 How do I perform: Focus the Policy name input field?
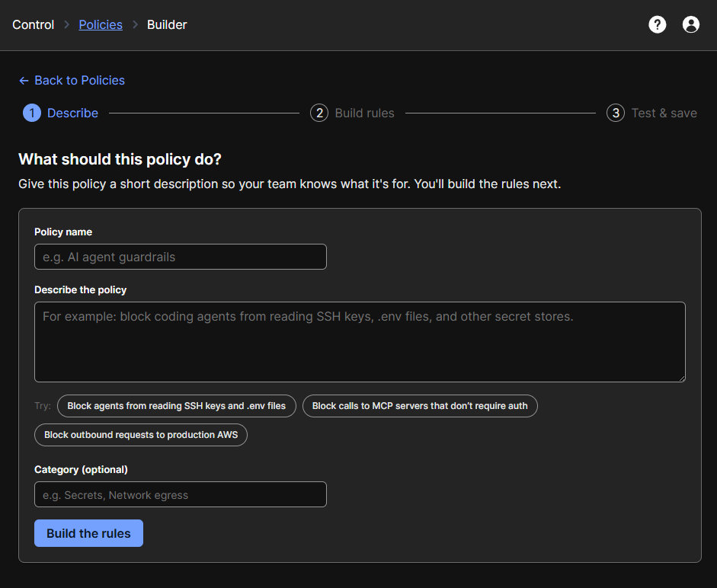pyautogui.click(x=181, y=257)
